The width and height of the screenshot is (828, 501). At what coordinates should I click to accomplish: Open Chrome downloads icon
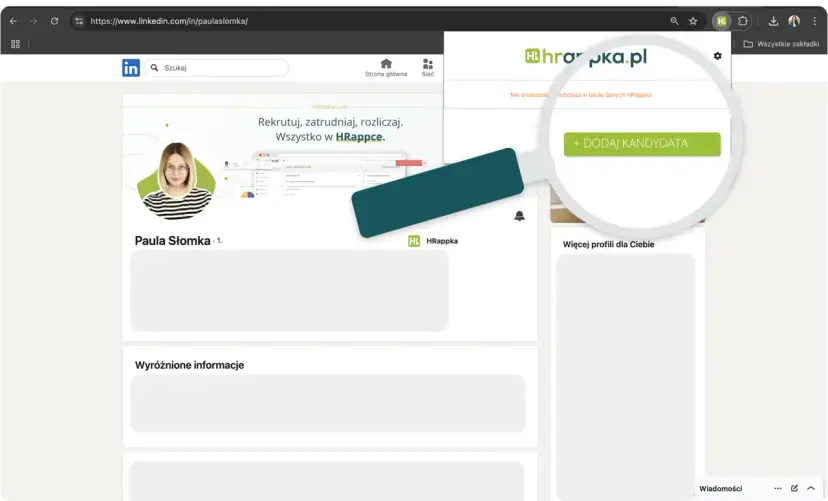tap(773, 21)
